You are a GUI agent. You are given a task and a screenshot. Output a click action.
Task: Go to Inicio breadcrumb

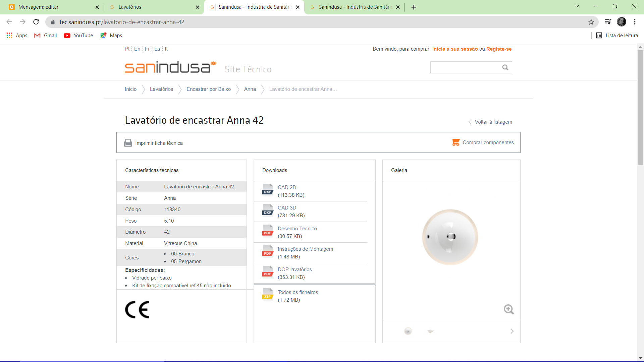pos(130,89)
